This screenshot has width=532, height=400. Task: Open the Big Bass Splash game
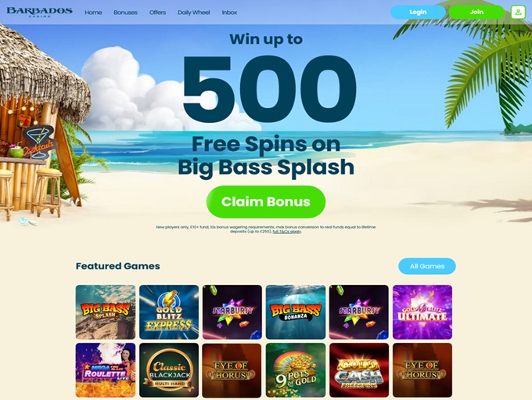[105, 312]
